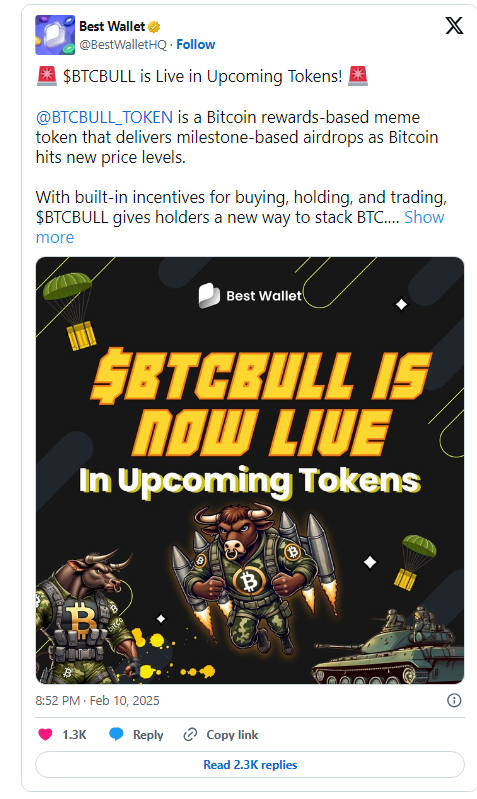Click the second red siren emoji
Screen dimensions: 477x799
tap(358, 76)
